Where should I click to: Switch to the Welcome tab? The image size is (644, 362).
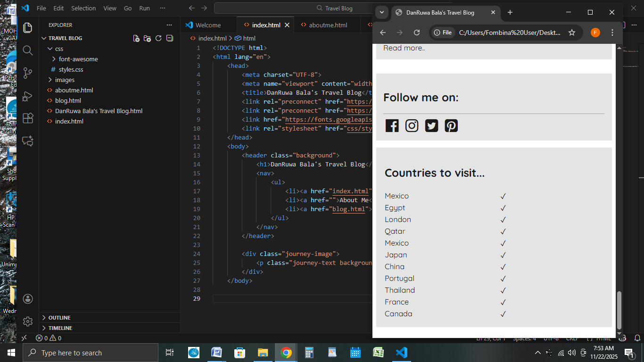209,25
